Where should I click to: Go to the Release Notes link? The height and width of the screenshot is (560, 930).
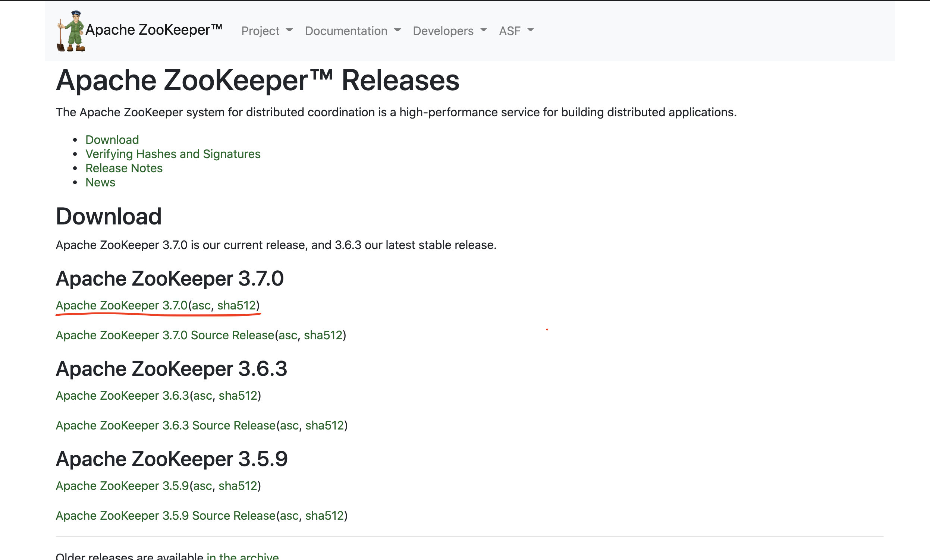(x=124, y=168)
